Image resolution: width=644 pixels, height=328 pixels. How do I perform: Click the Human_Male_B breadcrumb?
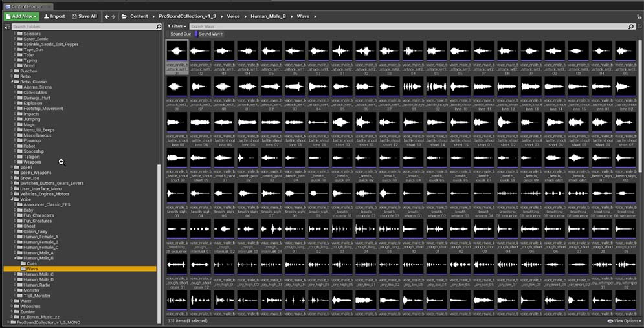tap(269, 16)
